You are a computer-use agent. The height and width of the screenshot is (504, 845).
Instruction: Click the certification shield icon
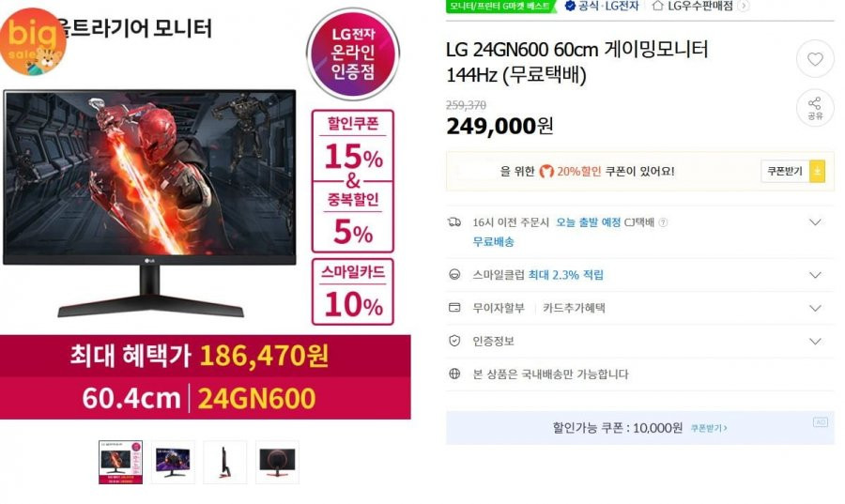(454, 341)
